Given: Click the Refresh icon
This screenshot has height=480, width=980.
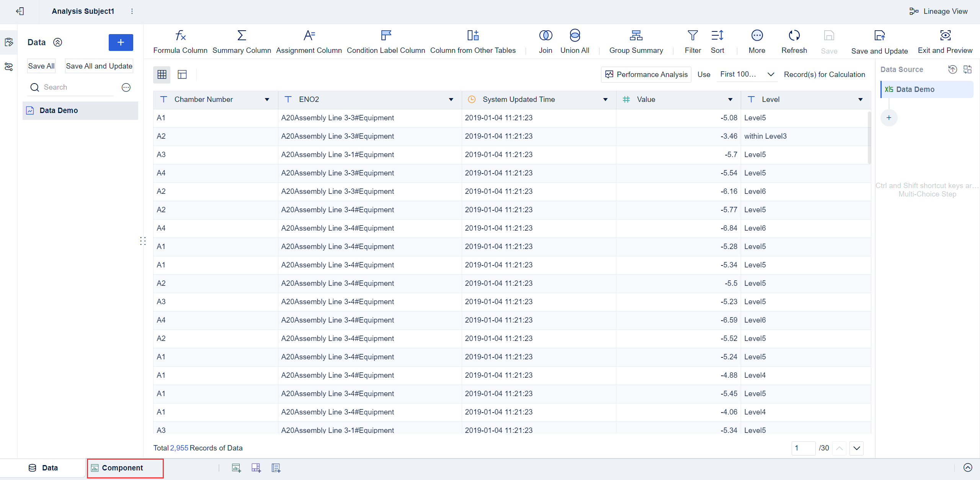Looking at the screenshot, I should (794, 36).
